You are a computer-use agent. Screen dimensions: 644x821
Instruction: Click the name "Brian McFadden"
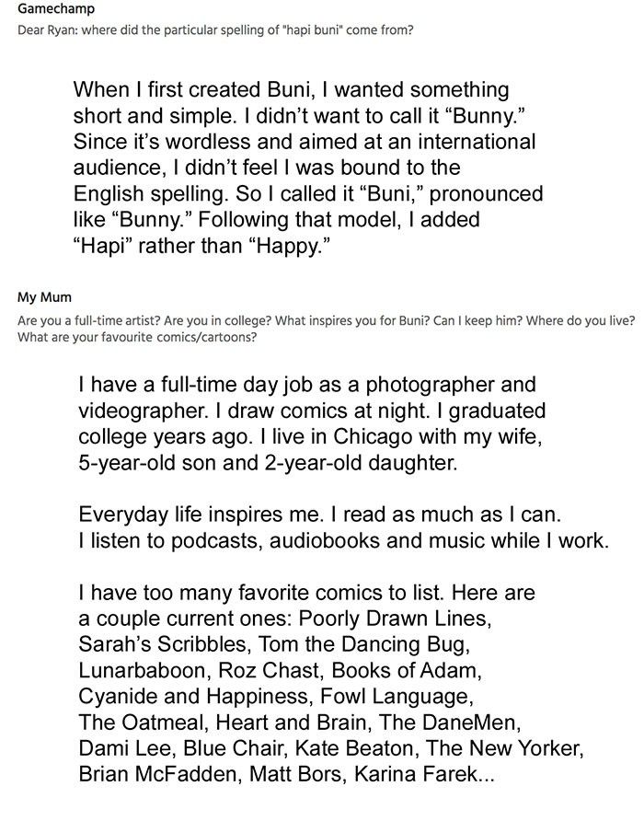pos(158,775)
